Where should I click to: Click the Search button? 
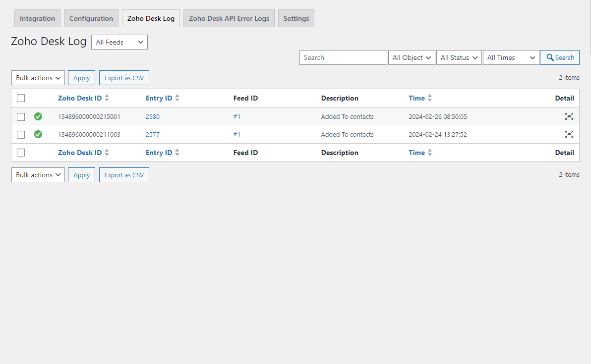coord(560,57)
